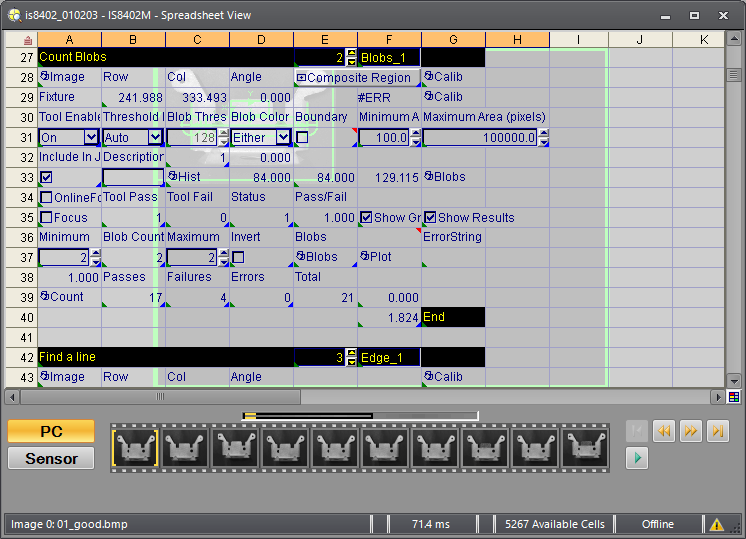The width and height of the screenshot is (746, 539).
Task: Uncheck the Show Results checkbox
Action: click(x=430, y=217)
